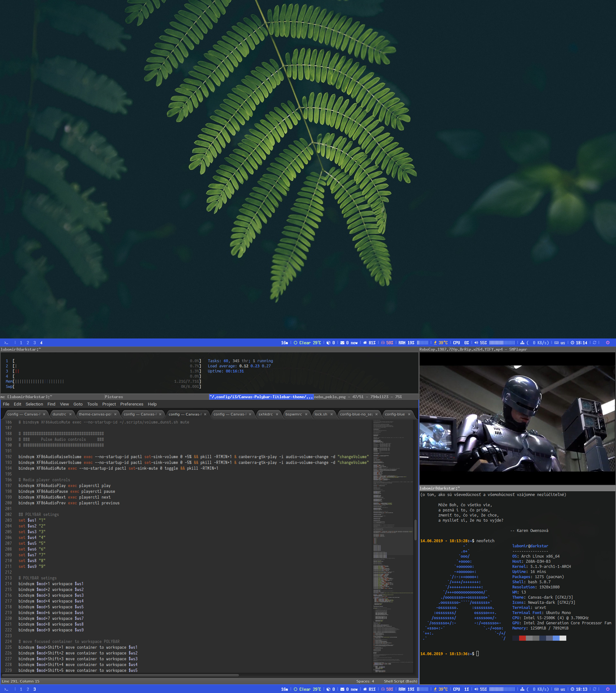Click keyboard icon in 18:13 polybar
The width and height of the screenshot is (616, 693).
click(x=556, y=689)
